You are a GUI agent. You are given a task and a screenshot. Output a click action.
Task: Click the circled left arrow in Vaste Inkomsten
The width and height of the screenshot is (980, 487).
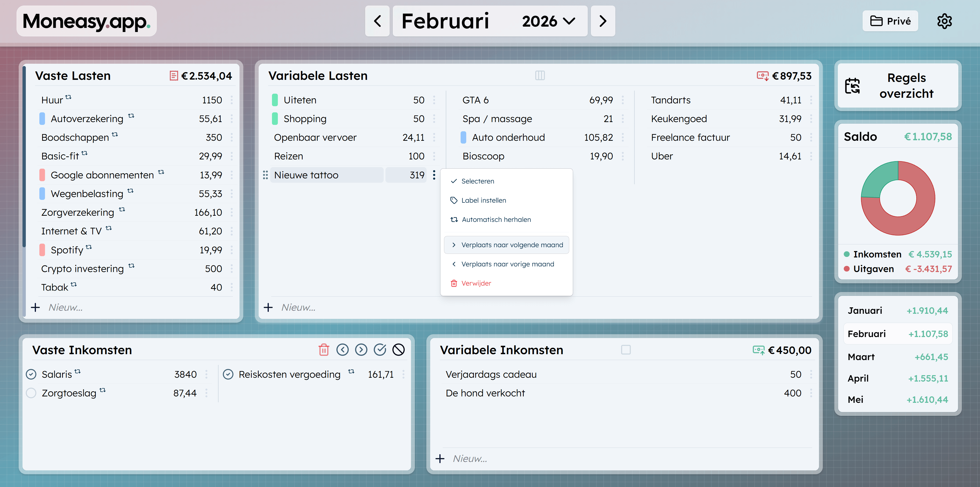tap(343, 350)
